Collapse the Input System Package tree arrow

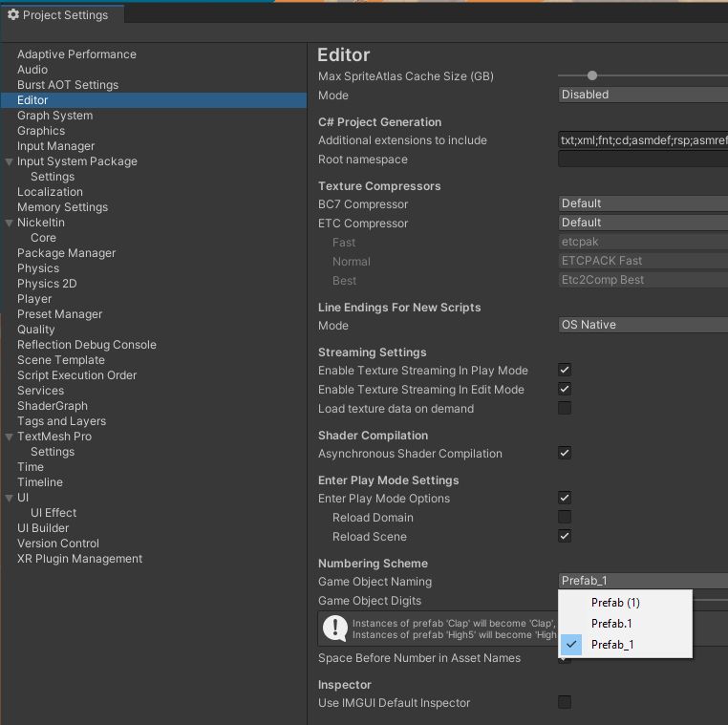coord(9,161)
